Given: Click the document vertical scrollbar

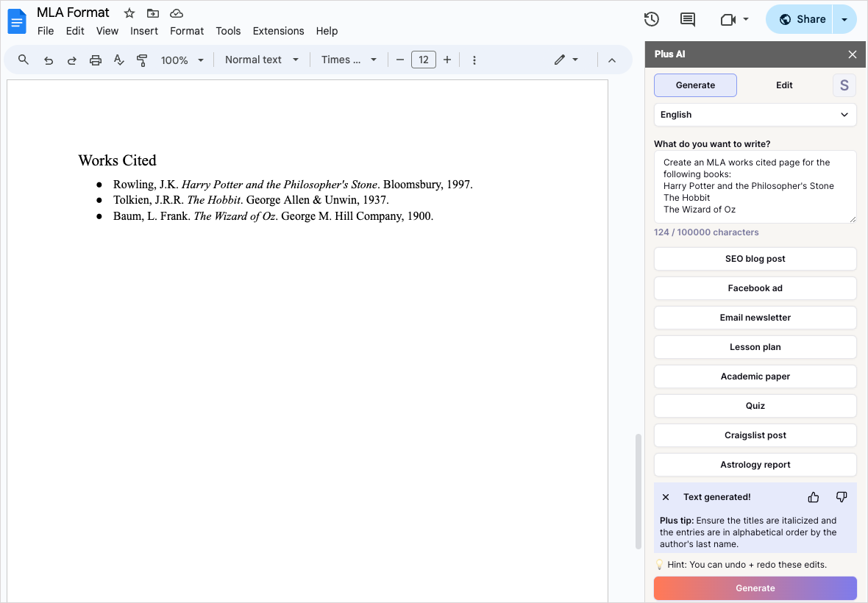Looking at the screenshot, I should [638, 491].
